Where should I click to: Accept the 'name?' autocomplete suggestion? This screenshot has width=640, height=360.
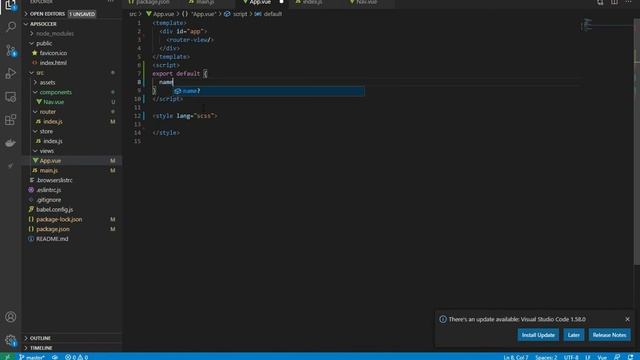click(x=269, y=91)
